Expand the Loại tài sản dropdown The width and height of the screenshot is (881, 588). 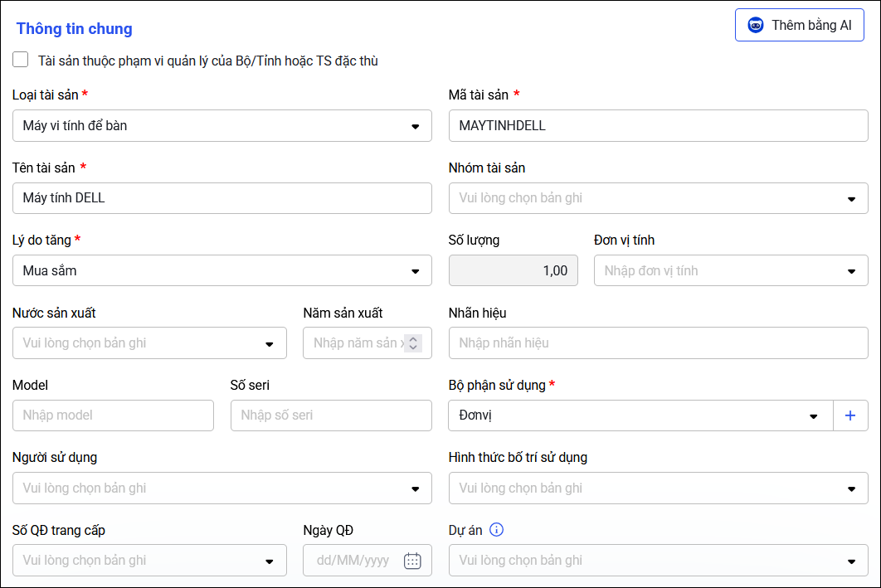coord(415,126)
